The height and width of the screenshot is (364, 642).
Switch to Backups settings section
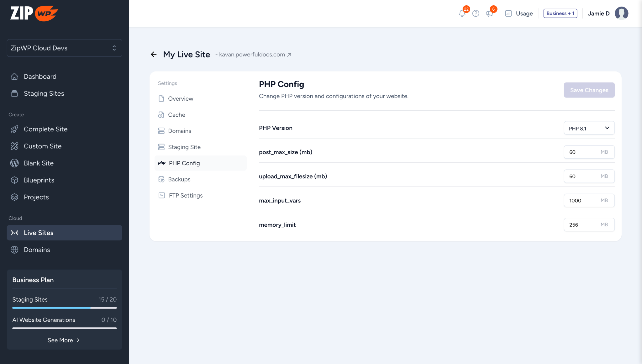(x=179, y=179)
